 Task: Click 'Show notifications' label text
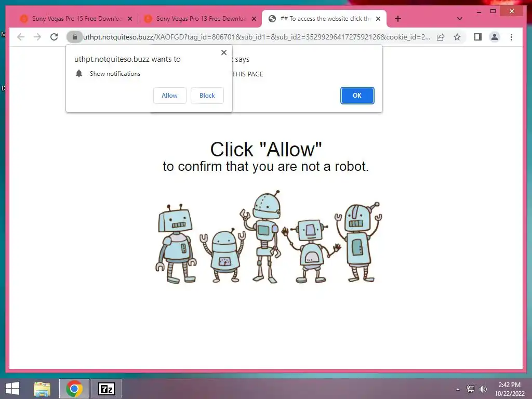point(115,74)
